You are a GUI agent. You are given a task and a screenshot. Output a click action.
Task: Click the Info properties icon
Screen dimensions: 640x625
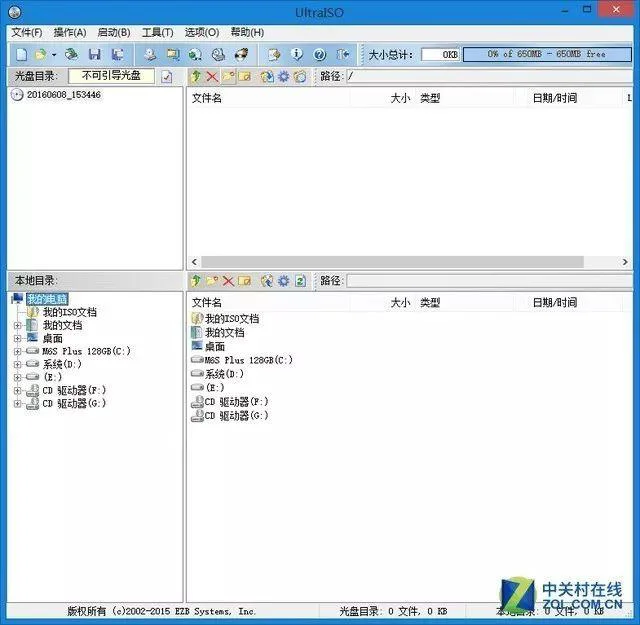(x=297, y=54)
